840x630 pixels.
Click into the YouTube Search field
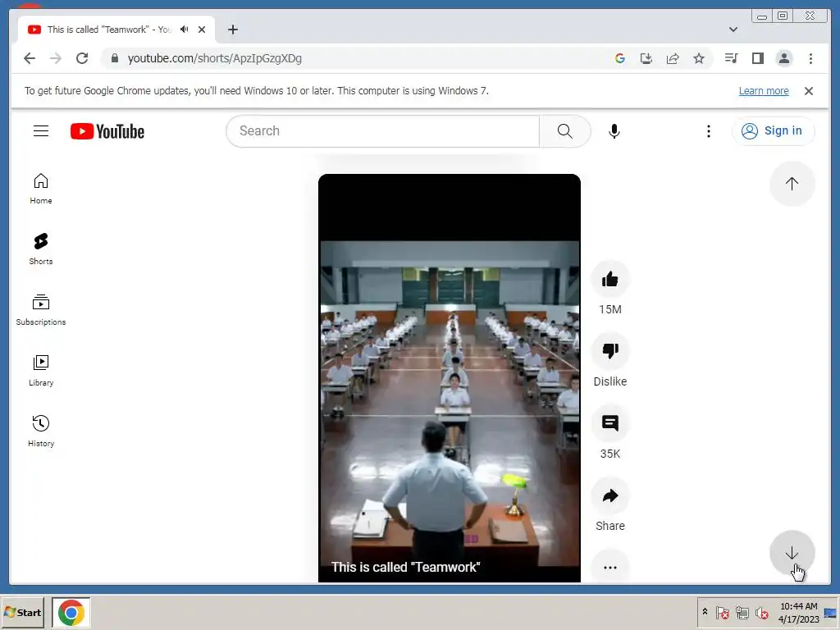point(382,131)
